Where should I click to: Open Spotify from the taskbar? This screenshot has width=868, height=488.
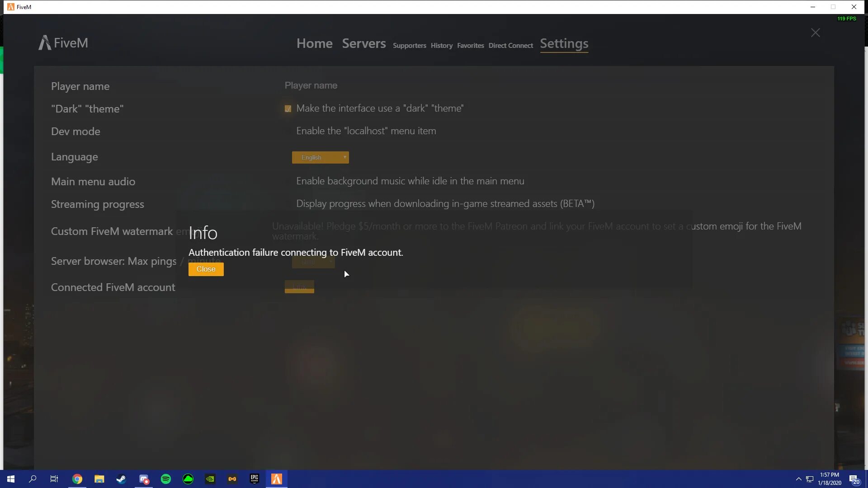(166, 479)
